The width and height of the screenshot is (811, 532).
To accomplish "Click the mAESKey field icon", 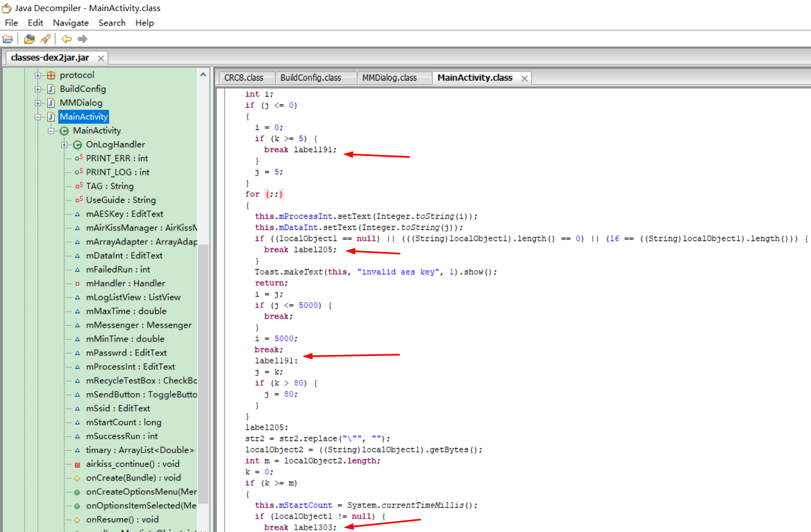I will coord(77,214).
